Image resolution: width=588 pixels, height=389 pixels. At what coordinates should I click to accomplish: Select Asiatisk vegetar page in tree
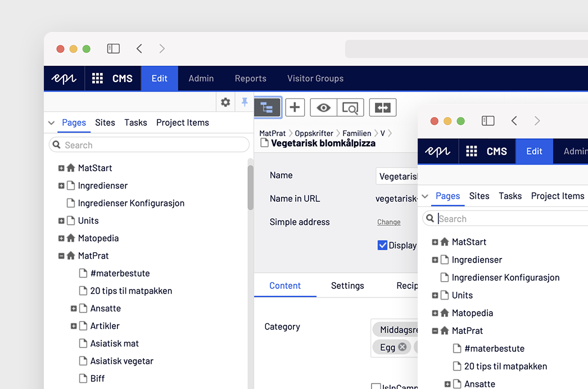(121, 361)
